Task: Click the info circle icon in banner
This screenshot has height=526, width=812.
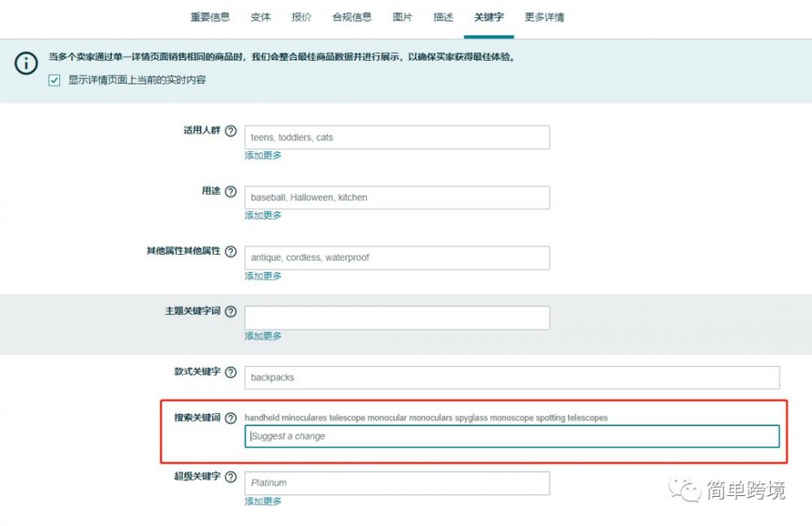Action: [26, 63]
